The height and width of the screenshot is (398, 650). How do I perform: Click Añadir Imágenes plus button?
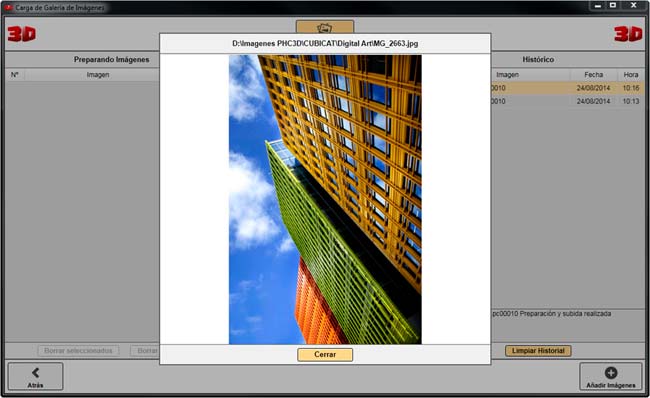[611, 376]
